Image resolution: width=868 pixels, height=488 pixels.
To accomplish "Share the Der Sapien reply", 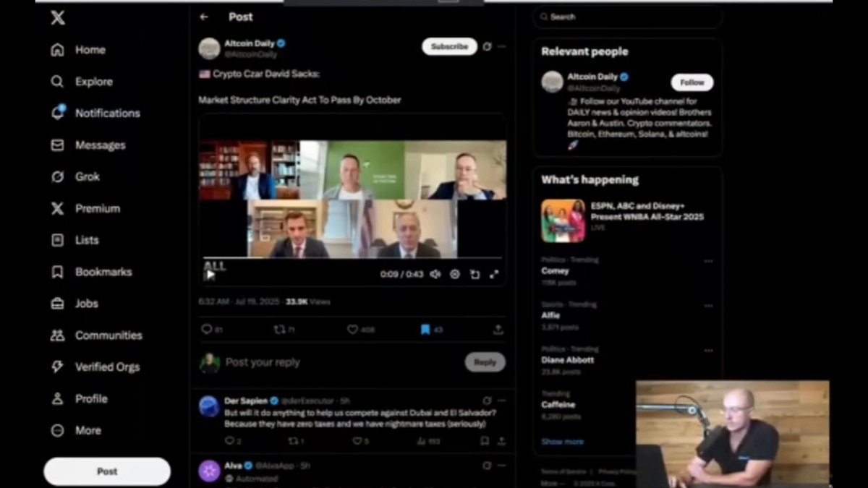I will (x=501, y=440).
